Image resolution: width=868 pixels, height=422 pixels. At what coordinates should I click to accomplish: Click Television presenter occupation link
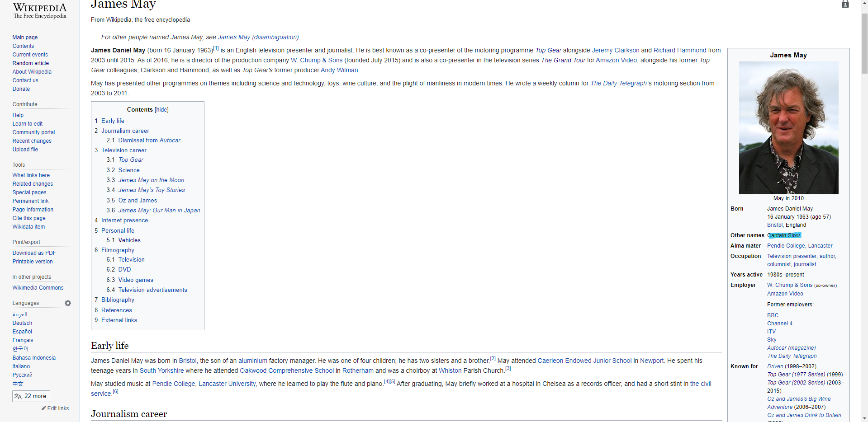tap(792, 256)
